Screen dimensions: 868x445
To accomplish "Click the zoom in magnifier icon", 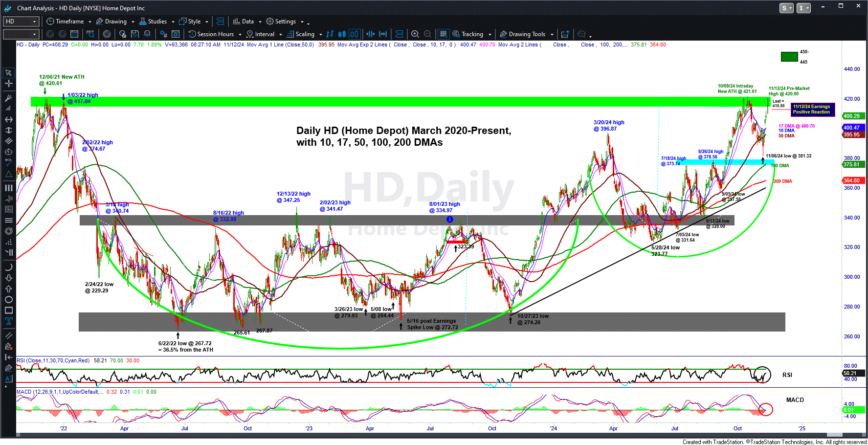I will pos(415,34).
